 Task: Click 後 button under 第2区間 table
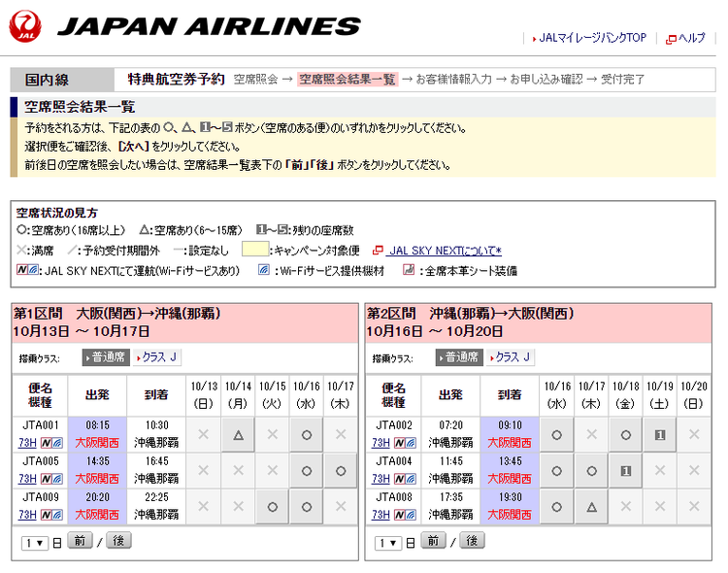(472, 541)
